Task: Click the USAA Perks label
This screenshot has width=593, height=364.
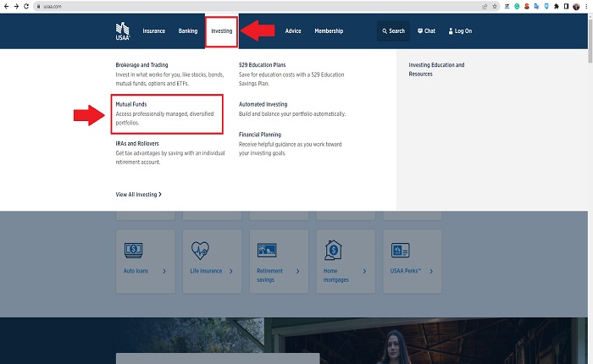Action: (406, 271)
